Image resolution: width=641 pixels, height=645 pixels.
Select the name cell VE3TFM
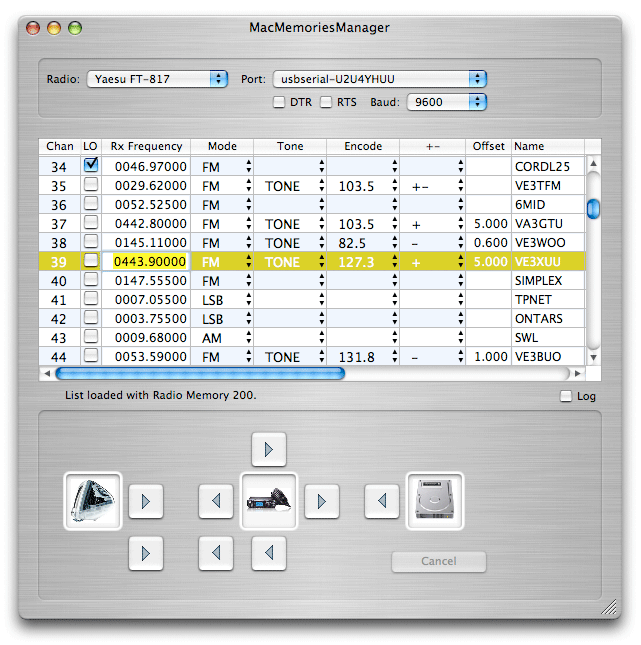pyautogui.click(x=548, y=186)
